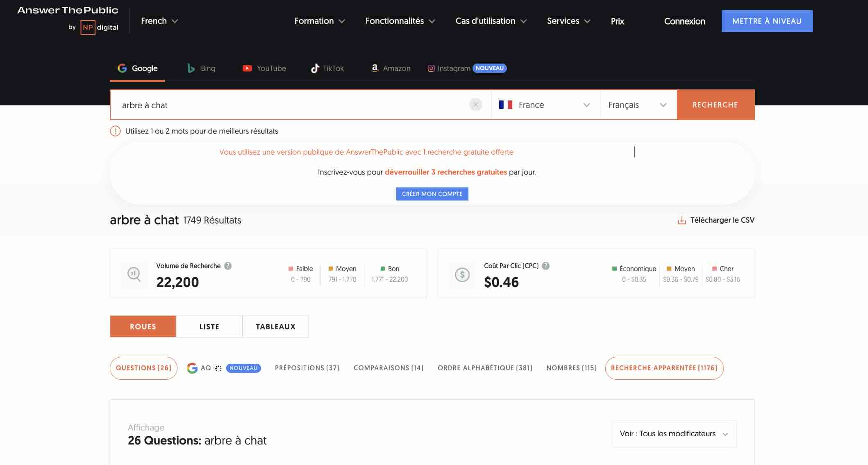
Task: Toggle the TABLEAUX view
Action: pyautogui.click(x=275, y=326)
